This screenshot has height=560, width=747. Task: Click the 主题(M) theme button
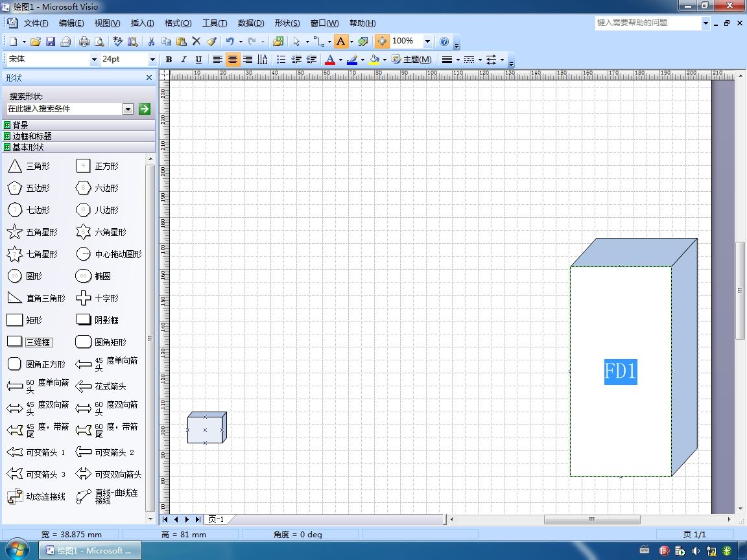pyautogui.click(x=412, y=60)
